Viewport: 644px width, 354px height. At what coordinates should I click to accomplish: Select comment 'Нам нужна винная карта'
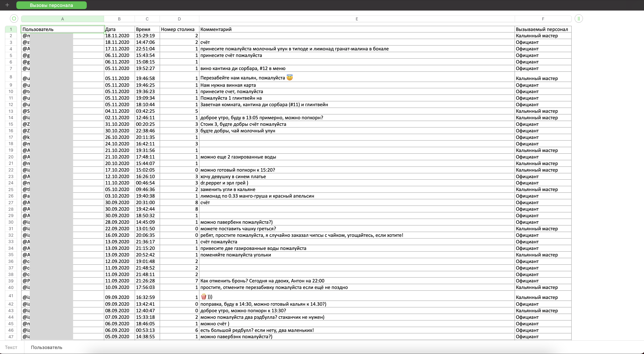[357, 85]
